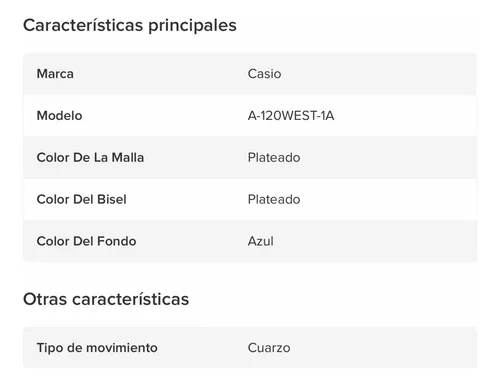Select the Color Del Fondo label
500x386 pixels.
pyautogui.click(x=86, y=241)
